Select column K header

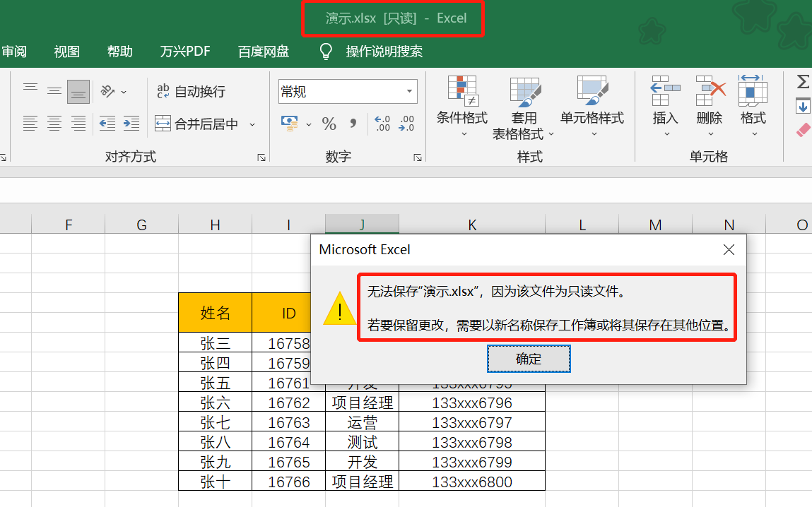point(472,225)
